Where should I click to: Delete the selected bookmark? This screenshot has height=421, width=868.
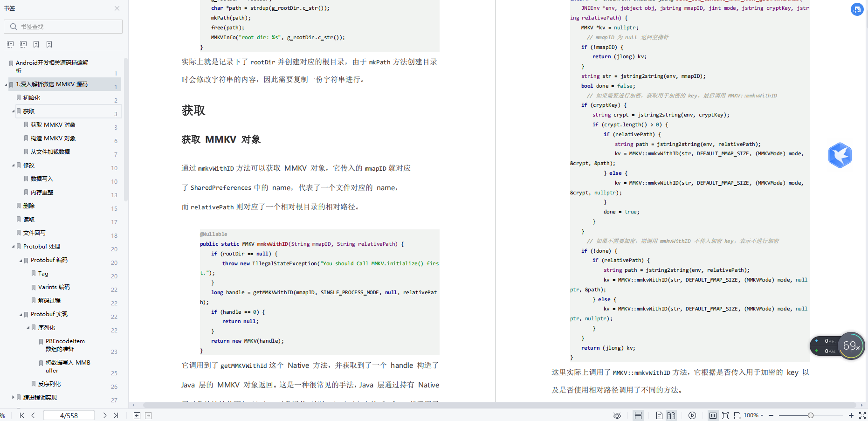[x=49, y=44]
